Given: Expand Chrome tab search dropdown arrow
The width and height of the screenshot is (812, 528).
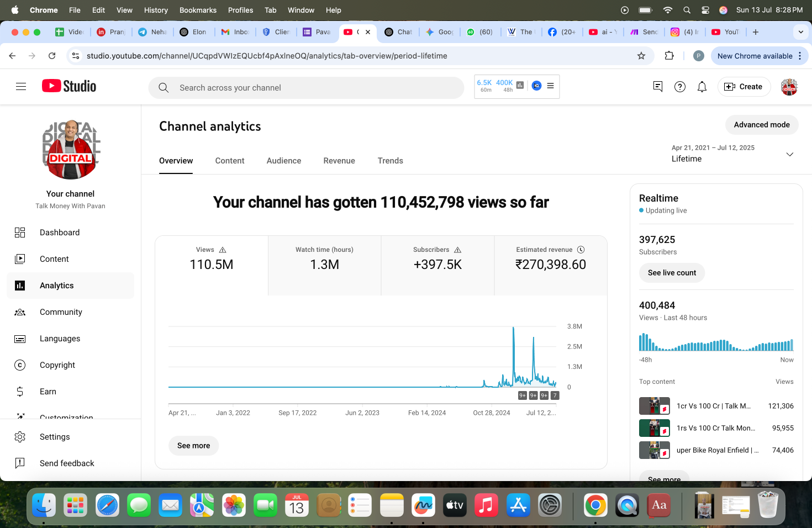Looking at the screenshot, I should [x=800, y=32].
